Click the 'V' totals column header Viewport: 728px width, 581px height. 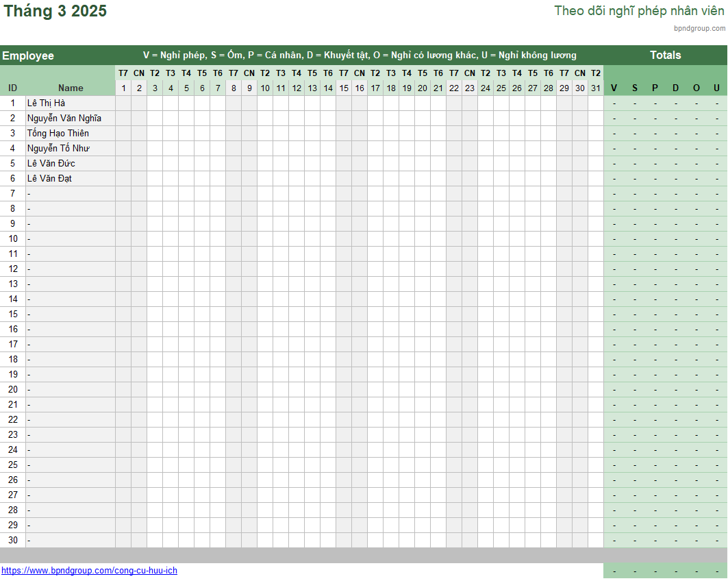[614, 88]
